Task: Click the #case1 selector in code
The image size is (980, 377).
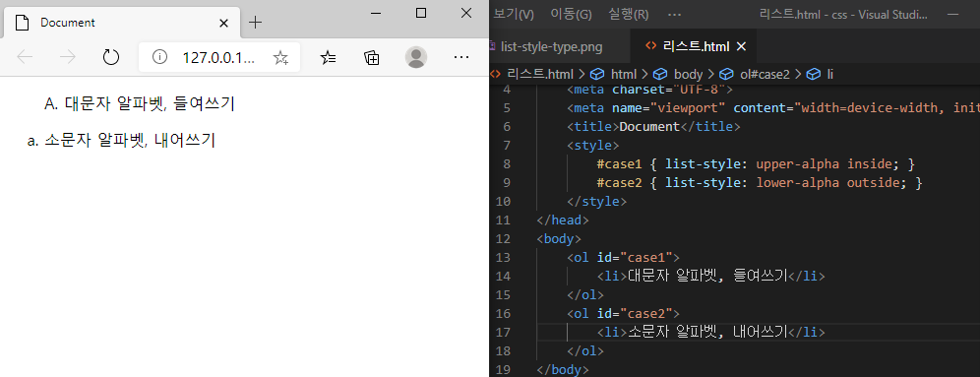Action: click(619, 163)
